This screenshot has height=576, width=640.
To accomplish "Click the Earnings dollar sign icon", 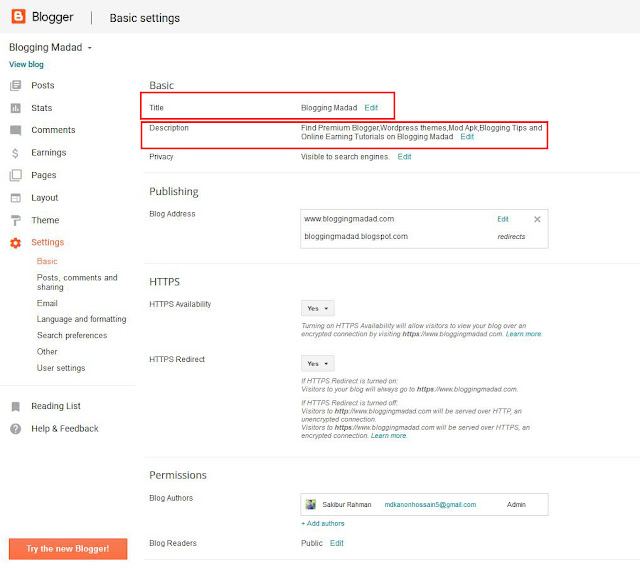I will (16, 153).
